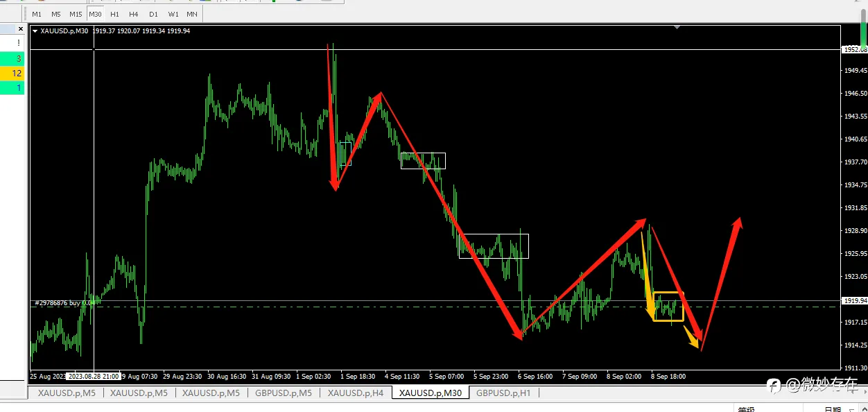Screen dimensions: 868x412
Task: Select the M30 timeframe button
Action: point(95,14)
